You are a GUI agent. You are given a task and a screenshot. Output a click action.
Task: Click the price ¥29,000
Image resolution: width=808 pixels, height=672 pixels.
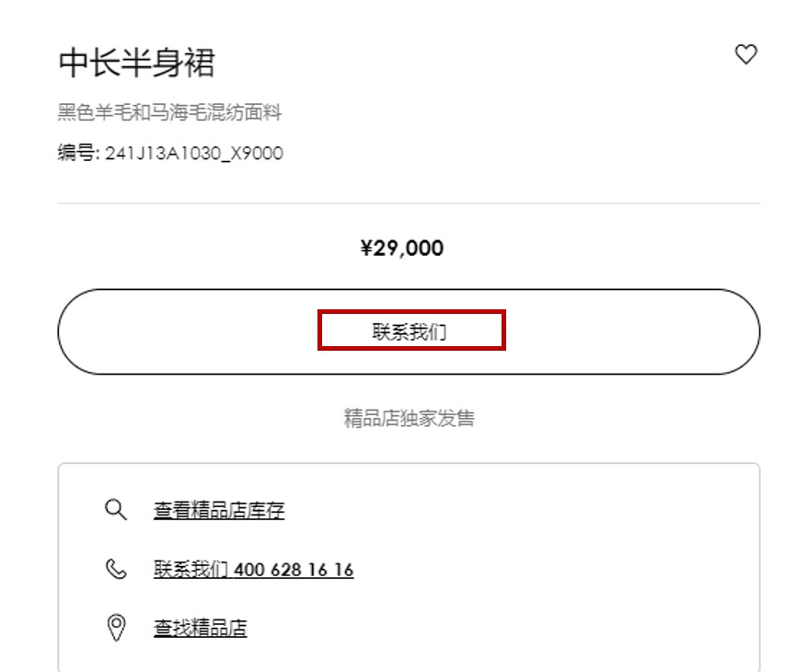(402, 248)
